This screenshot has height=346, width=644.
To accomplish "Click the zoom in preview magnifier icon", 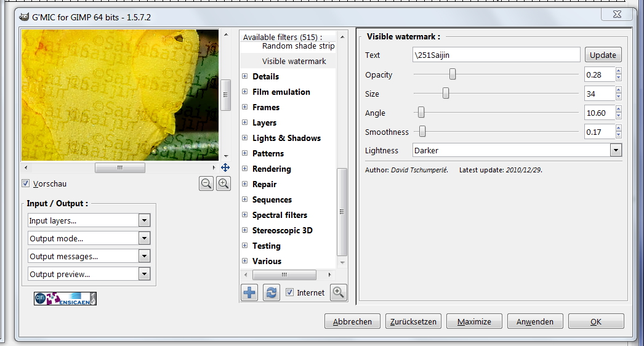I will (x=223, y=183).
